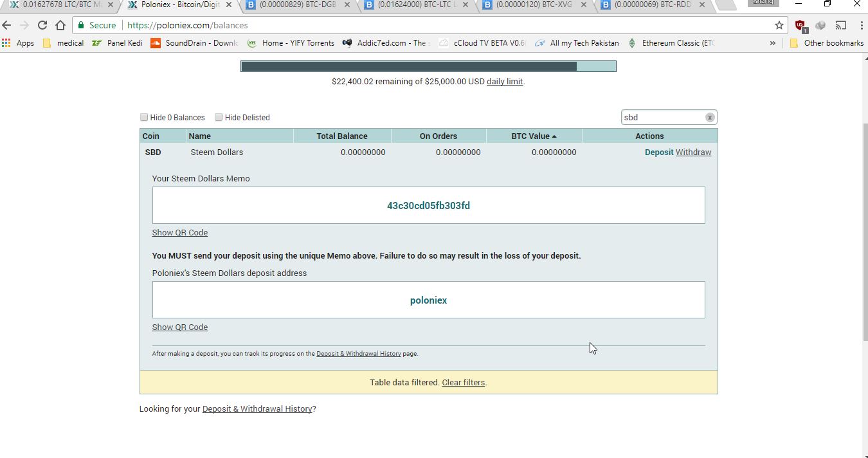Click the gray extension icon beside uBlock
Image resolution: width=868 pixels, height=458 pixels.
(x=820, y=26)
